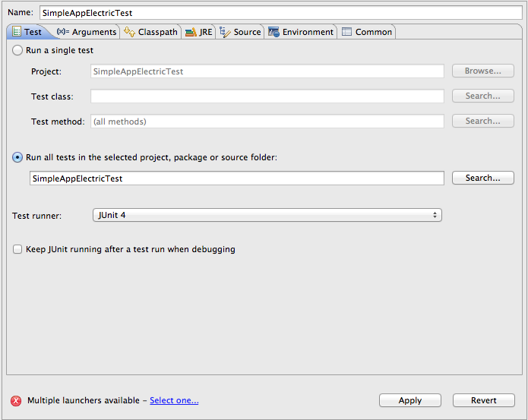Click the Test class input field

[x=267, y=96]
